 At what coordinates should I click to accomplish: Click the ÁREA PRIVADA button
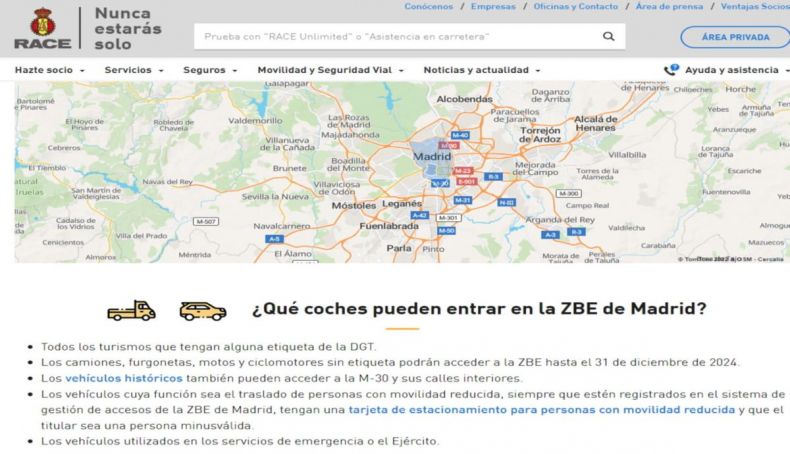735,37
